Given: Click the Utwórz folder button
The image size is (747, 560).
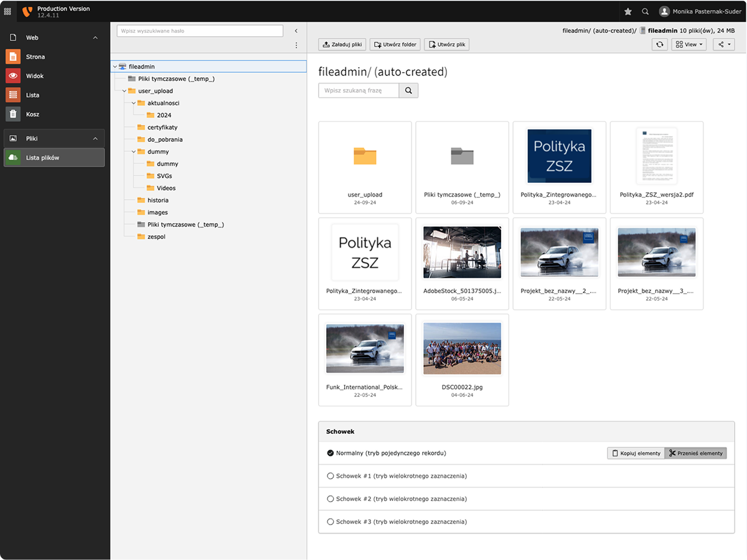Looking at the screenshot, I should point(395,45).
